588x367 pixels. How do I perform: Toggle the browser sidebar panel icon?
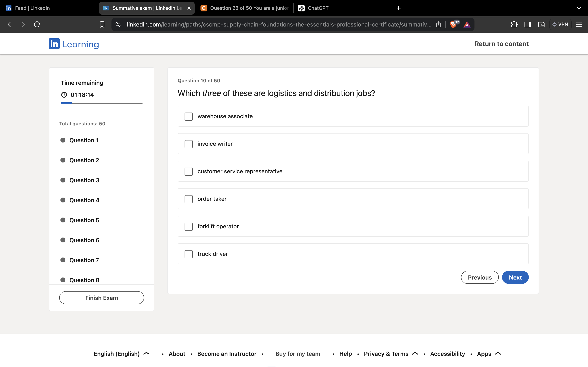(528, 24)
